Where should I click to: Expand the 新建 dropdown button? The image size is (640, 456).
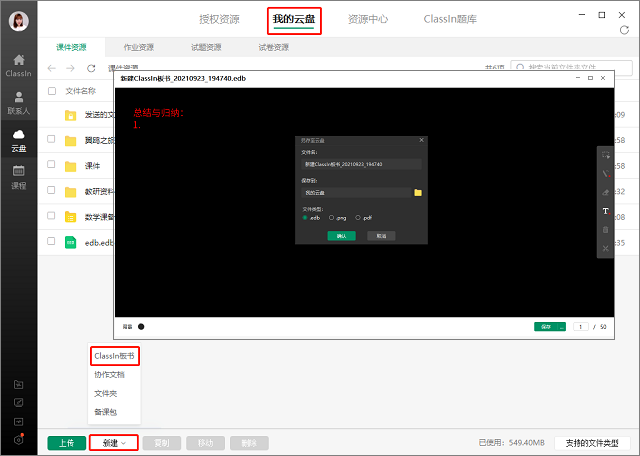coord(114,443)
